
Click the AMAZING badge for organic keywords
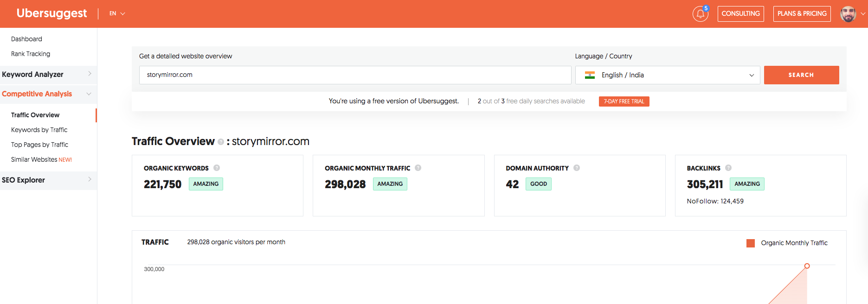[206, 184]
